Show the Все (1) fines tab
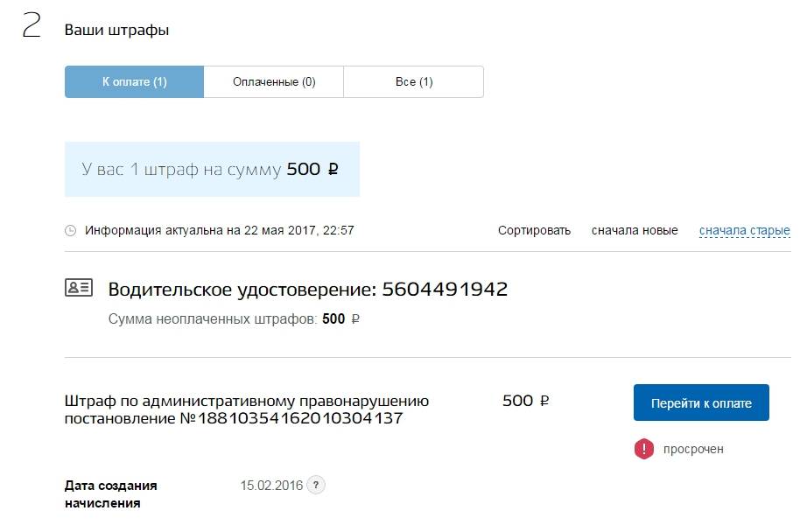 click(x=414, y=82)
